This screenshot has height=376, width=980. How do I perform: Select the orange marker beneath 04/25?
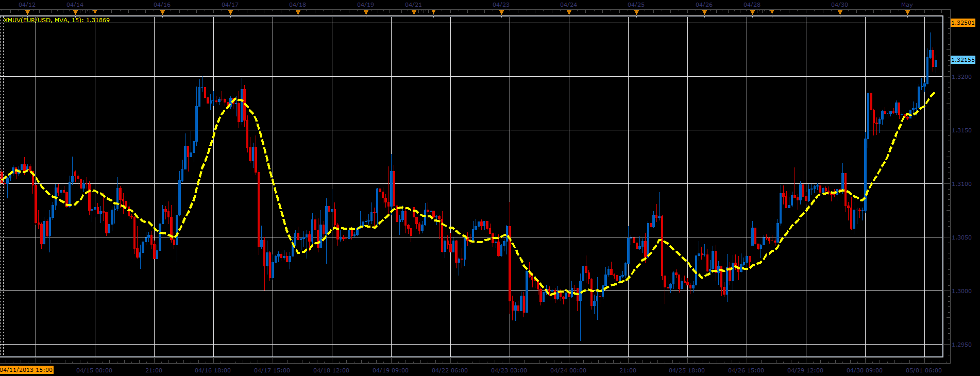[636, 12]
